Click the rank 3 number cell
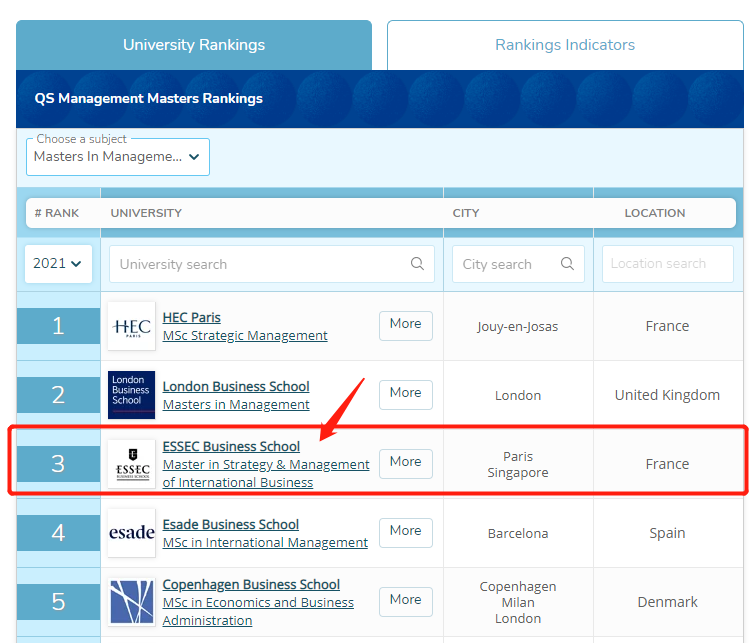This screenshot has height=643, width=750. click(58, 464)
